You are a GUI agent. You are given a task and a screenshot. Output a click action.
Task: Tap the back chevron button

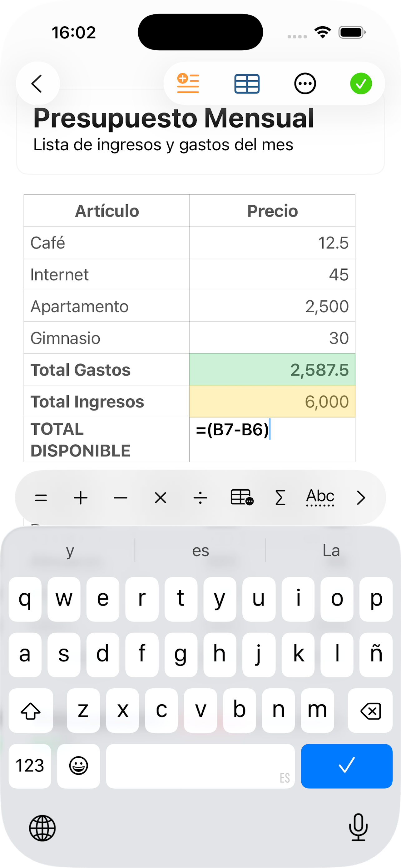37,83
